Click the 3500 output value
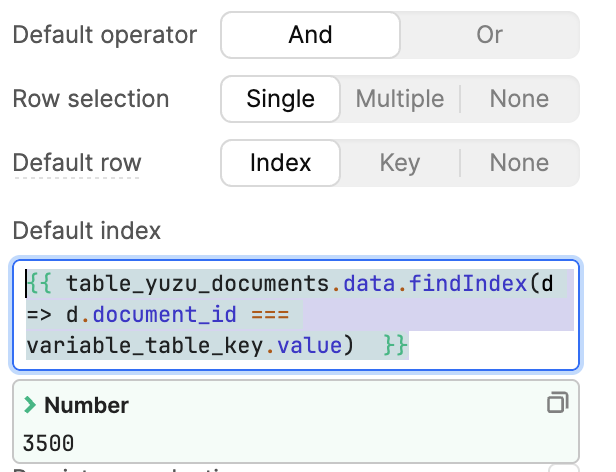616x472 pixels. [x=48, y=442]
